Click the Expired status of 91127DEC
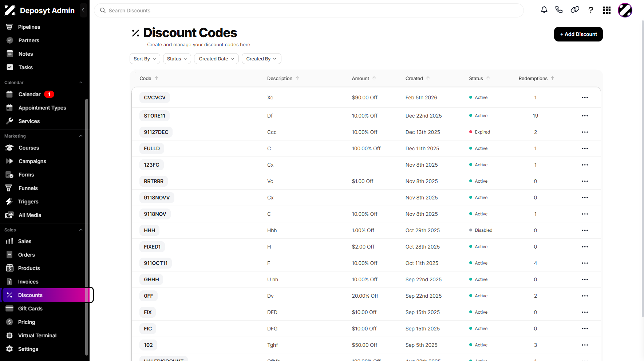Viewport: 644px width, 361px height. (x=479, y=132)
